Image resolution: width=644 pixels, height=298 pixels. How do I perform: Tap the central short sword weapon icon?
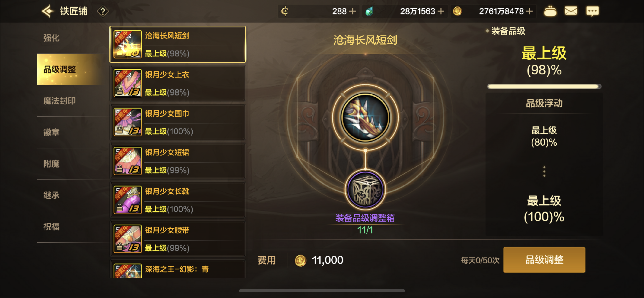click(x=365, y=117)
